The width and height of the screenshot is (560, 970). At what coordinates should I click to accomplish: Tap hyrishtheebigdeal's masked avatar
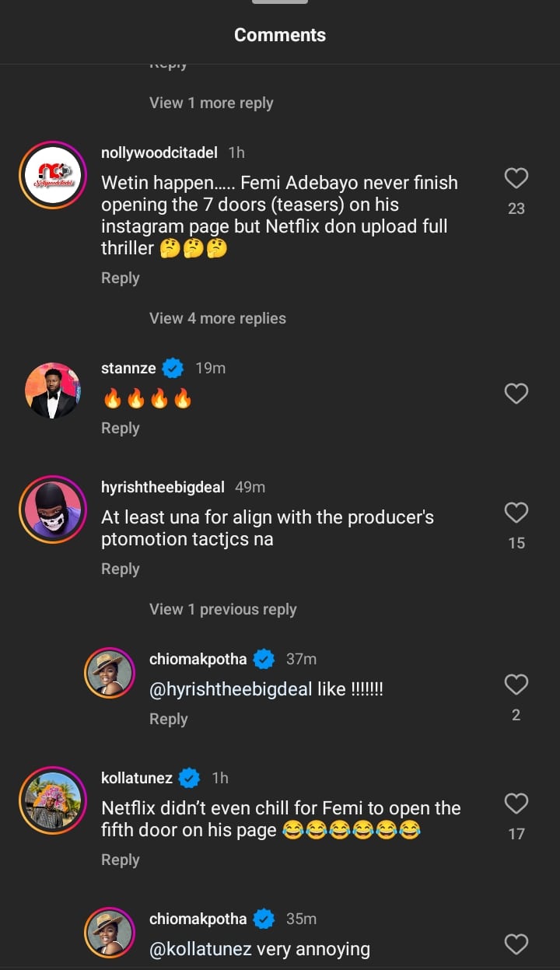[x=52, y=510]
